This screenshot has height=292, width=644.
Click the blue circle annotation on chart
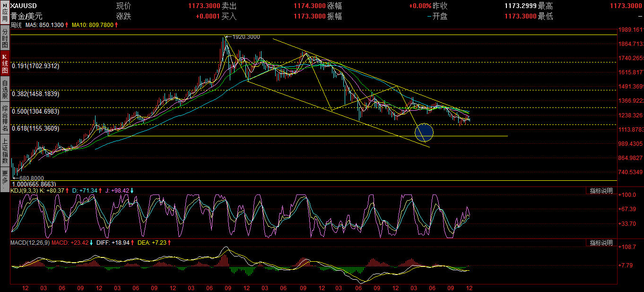tap(424, 132)
